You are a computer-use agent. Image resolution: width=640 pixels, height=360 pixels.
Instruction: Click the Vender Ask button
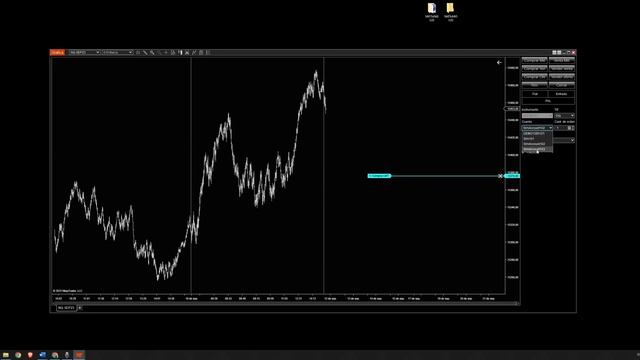[x=562, y=69]
